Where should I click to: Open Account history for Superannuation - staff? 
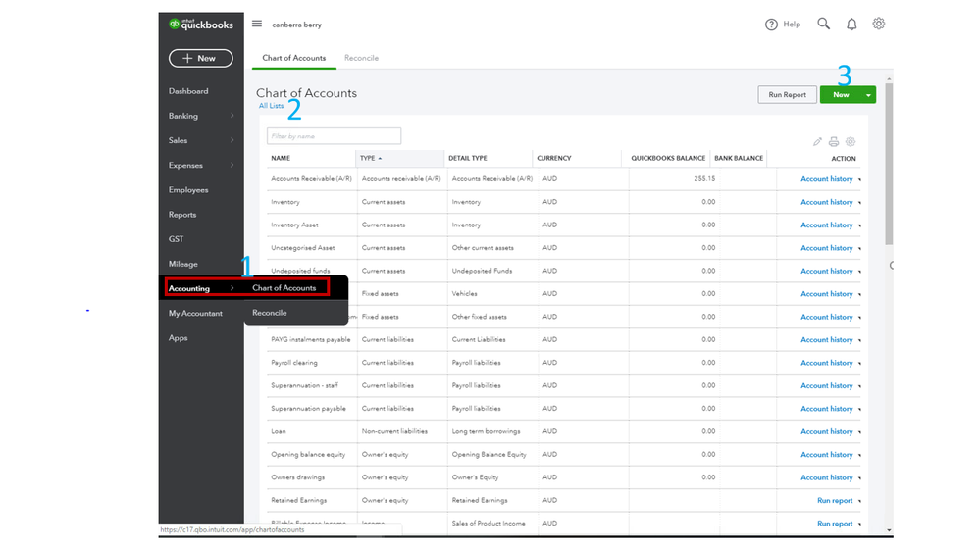coord(827,386)
